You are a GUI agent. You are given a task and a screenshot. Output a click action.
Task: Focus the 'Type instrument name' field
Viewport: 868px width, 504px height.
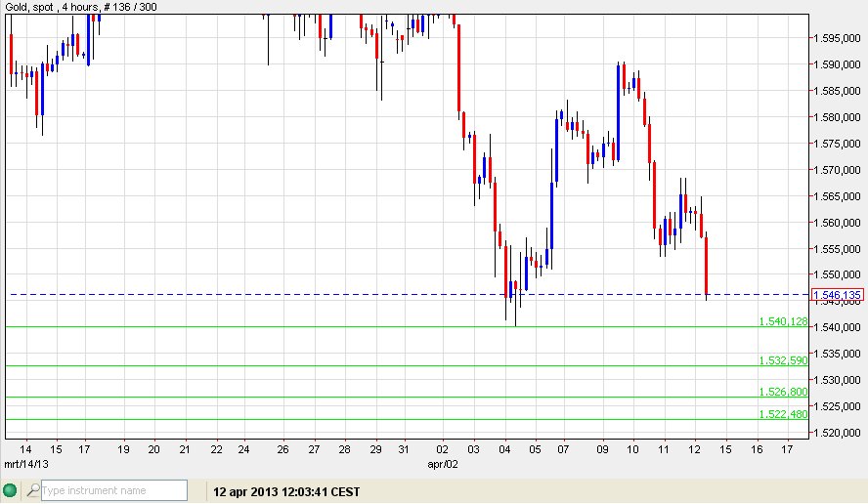point(112,490)
